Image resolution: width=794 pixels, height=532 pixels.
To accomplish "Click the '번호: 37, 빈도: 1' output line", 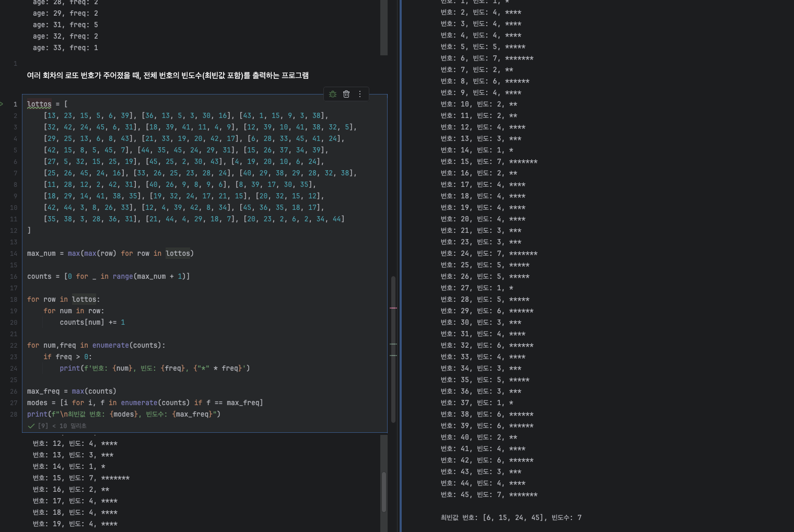I will point(477,403).
